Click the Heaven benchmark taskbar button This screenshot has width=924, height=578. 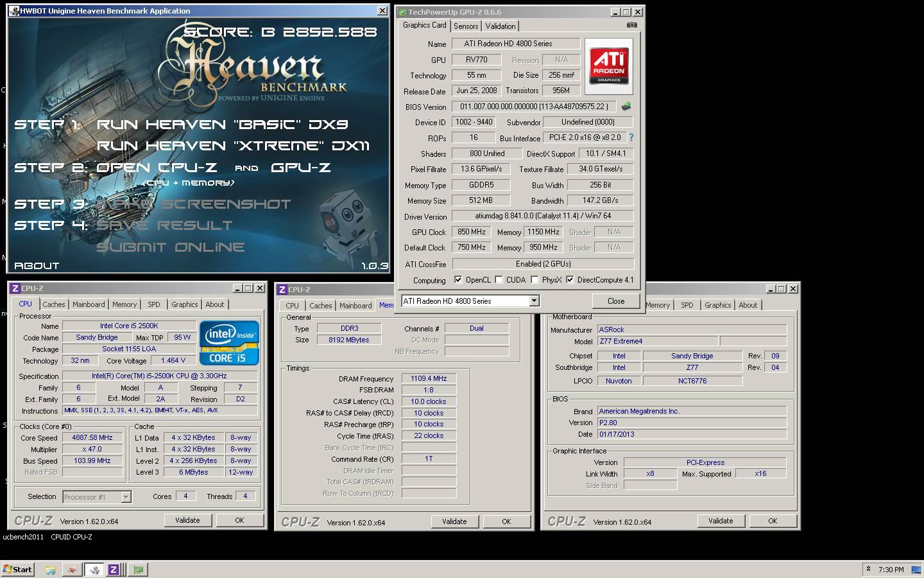[94, 570]
